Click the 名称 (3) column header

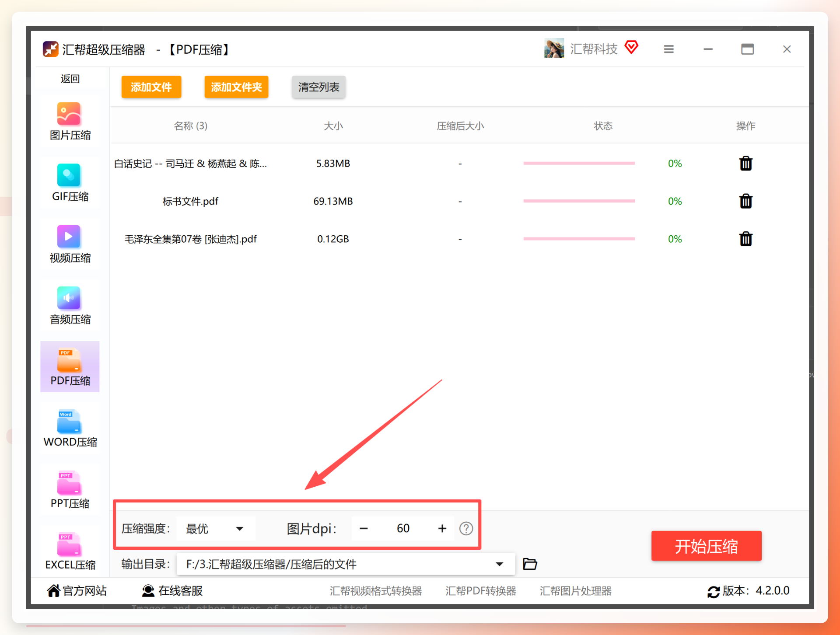point(190,126)
